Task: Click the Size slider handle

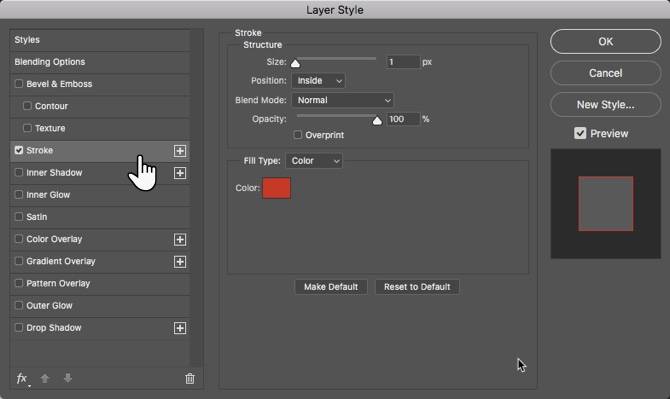Action: [x=295, y=64]
